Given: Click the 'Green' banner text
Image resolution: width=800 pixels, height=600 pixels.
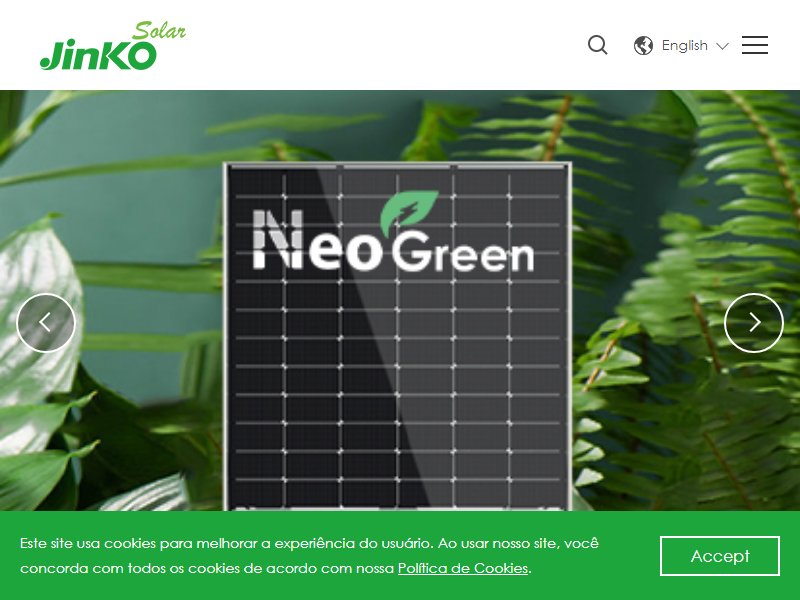Looking at the screenshot, I should pyautogui.click(x=463, y=252).
